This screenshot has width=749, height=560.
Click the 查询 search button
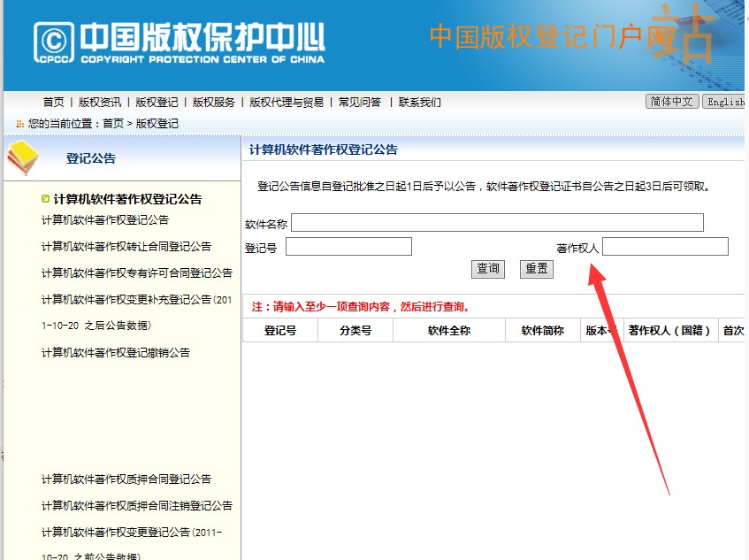[488, 269]
